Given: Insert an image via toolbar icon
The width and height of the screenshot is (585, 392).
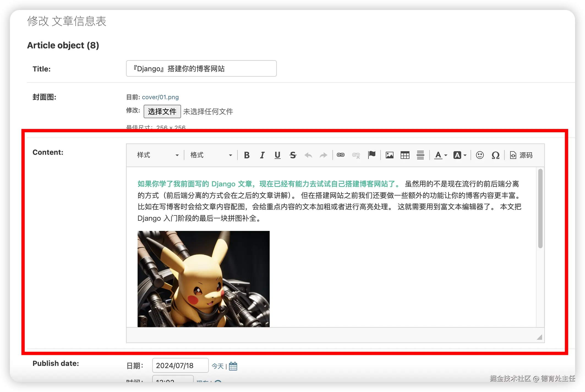Looking at the screenshot, I should click(x=389, y=155).
